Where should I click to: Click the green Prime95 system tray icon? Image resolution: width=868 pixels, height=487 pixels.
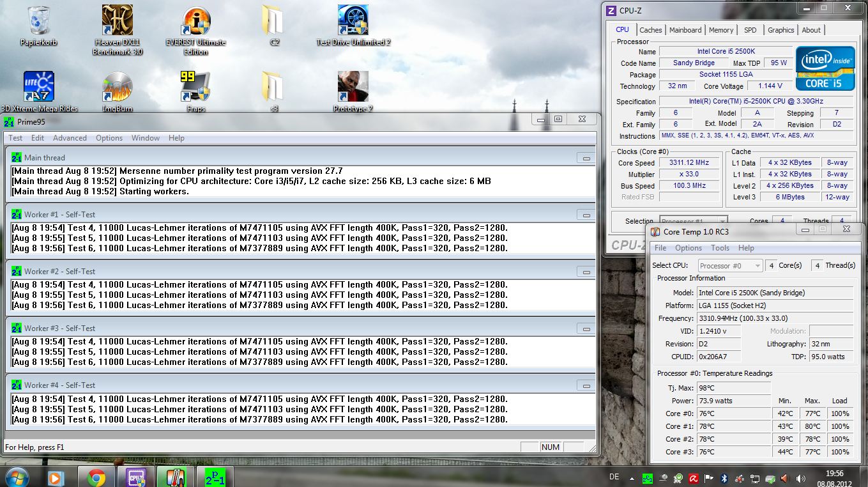(x=648, y=477)
